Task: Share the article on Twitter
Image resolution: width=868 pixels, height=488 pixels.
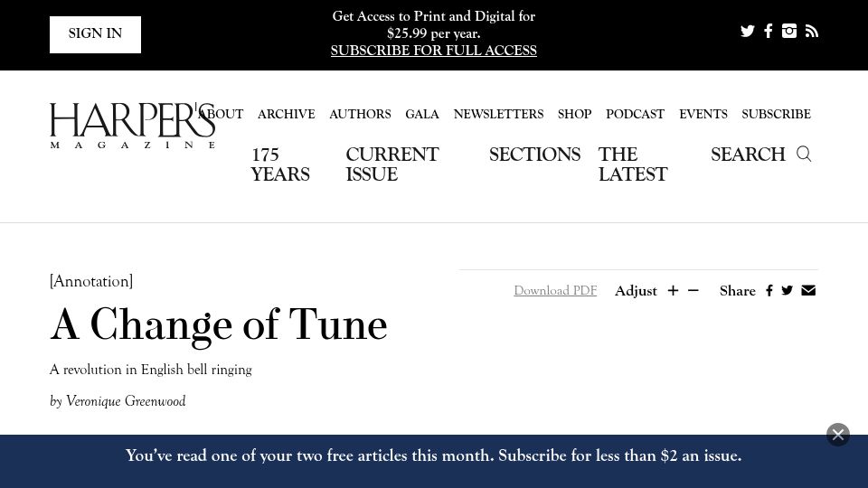Action: [788, 290]
